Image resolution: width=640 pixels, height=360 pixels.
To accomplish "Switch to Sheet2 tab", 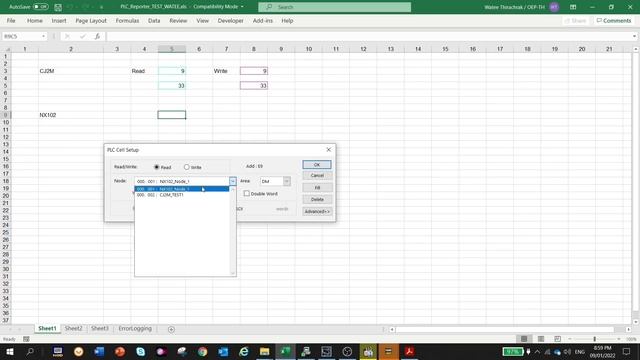I will click(73, 329).
